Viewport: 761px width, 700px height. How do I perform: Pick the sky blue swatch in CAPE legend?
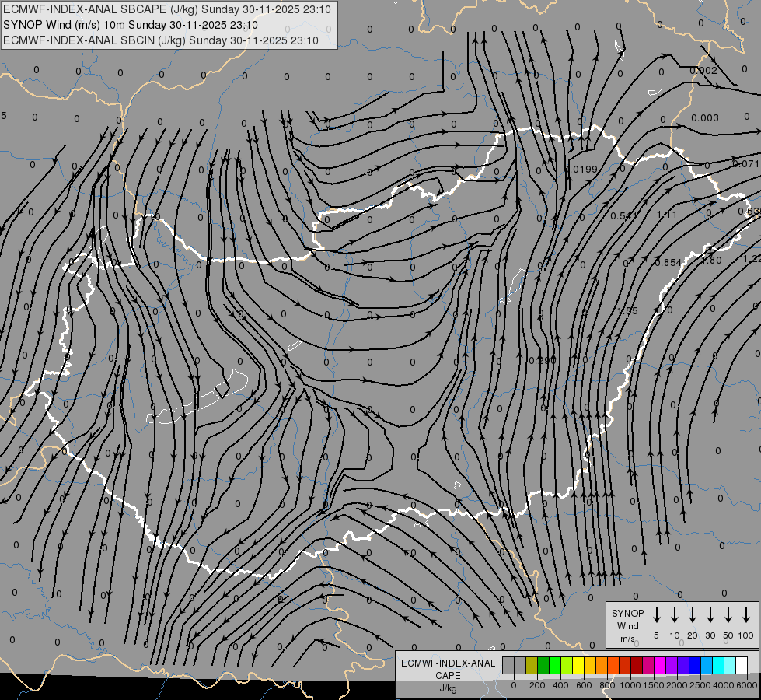706,665
